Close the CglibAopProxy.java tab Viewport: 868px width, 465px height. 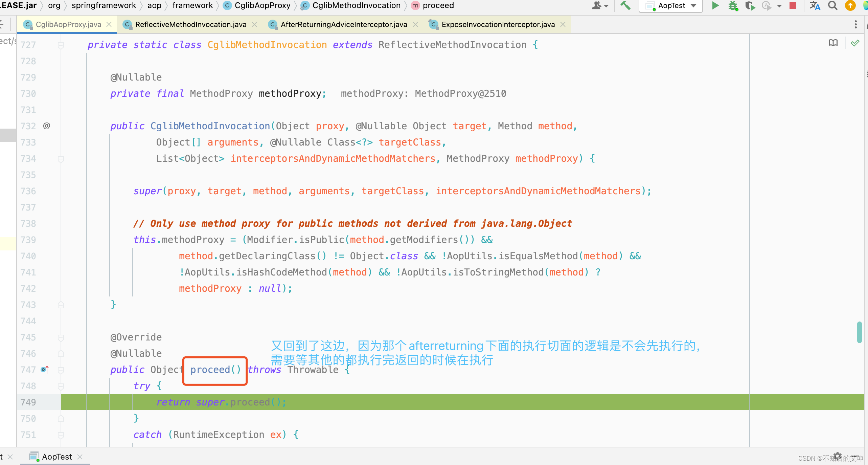tap(109, 24)
